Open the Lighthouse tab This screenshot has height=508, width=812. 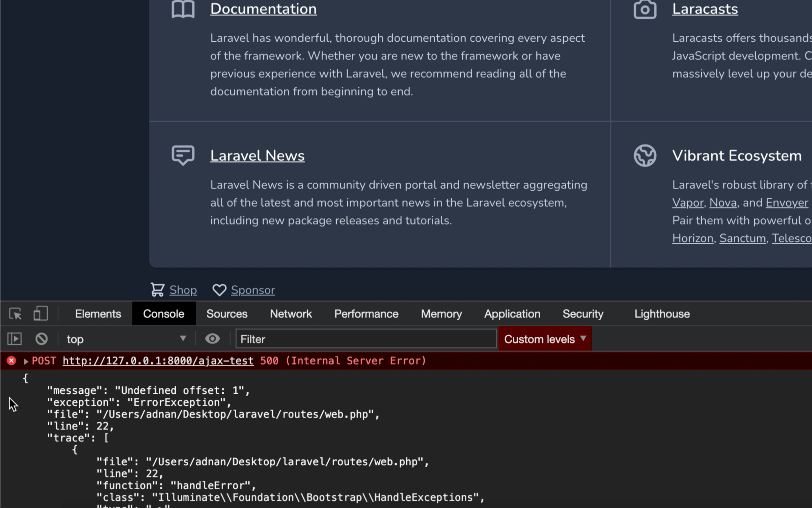662,314
